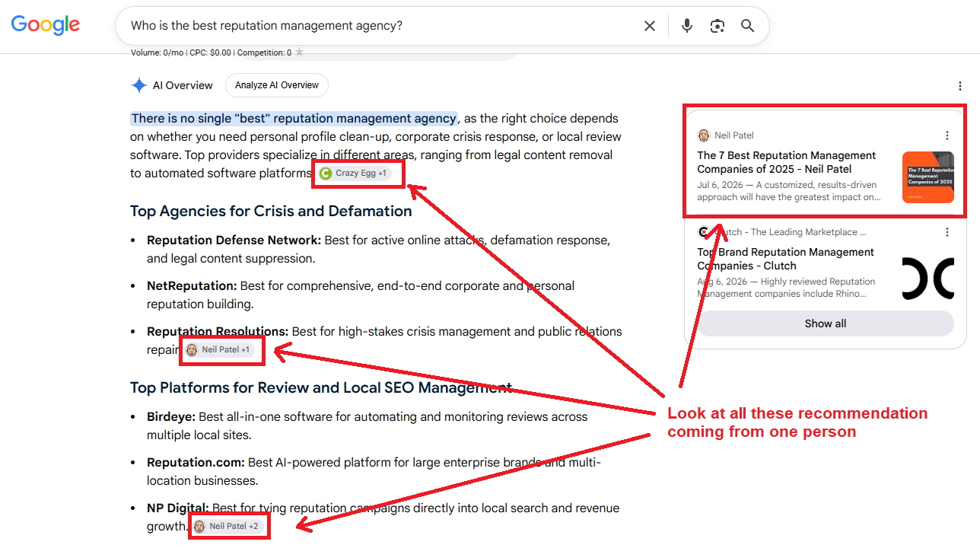Click into the search query field

point(380,26)
